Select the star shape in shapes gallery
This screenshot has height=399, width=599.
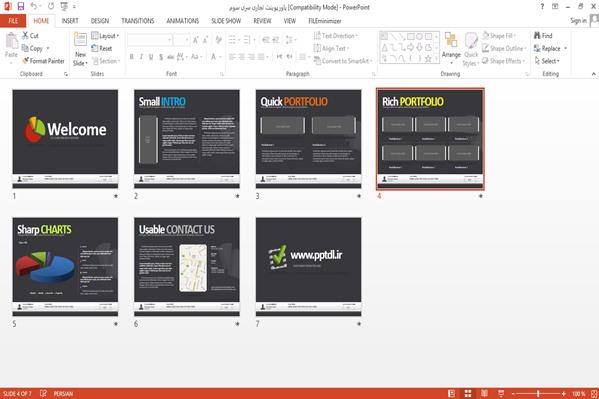428,58
